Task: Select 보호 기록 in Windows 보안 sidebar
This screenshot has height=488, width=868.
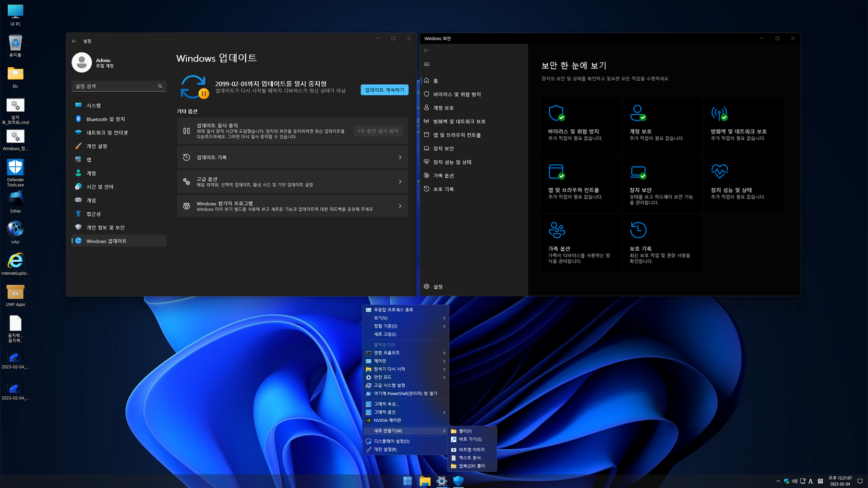Action: 474,189
